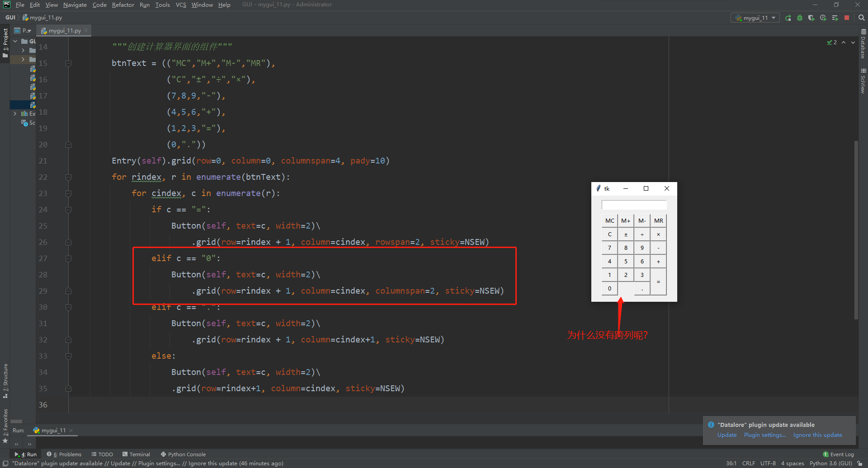Click the Profile run clock icon

(x=823, y=18)
